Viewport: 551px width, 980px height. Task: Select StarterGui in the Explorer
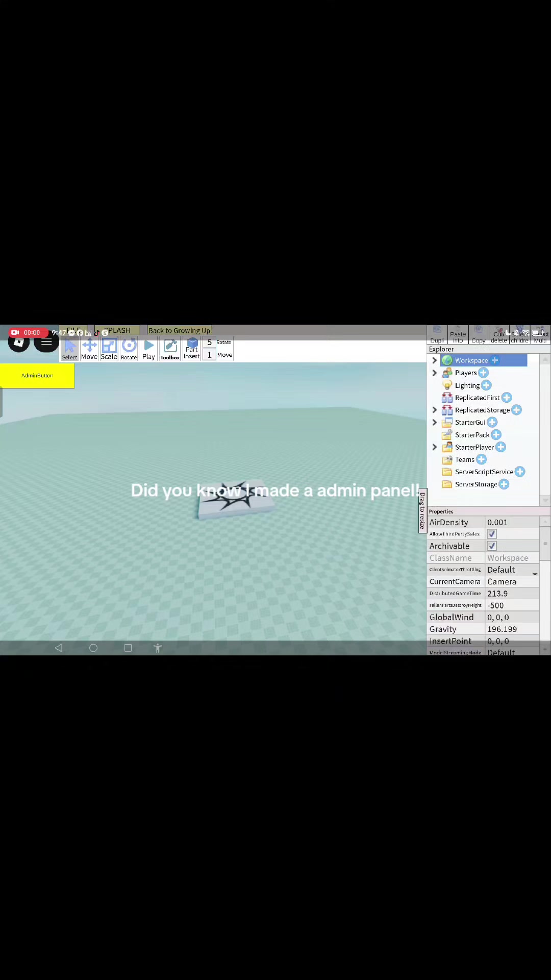pyautogui.click(x=470, y=423)
